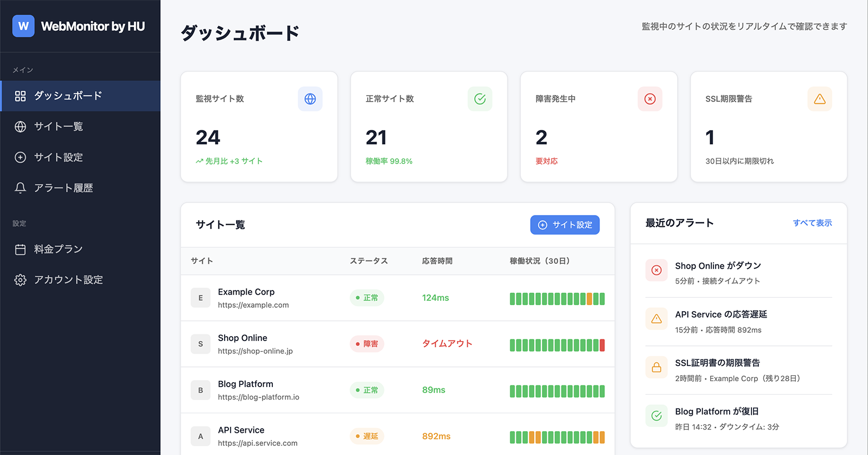The width and height of the screenshot is (868, 455).
Task: Open サイト設定 in the sidebar menu
Action: pos(80,157)
